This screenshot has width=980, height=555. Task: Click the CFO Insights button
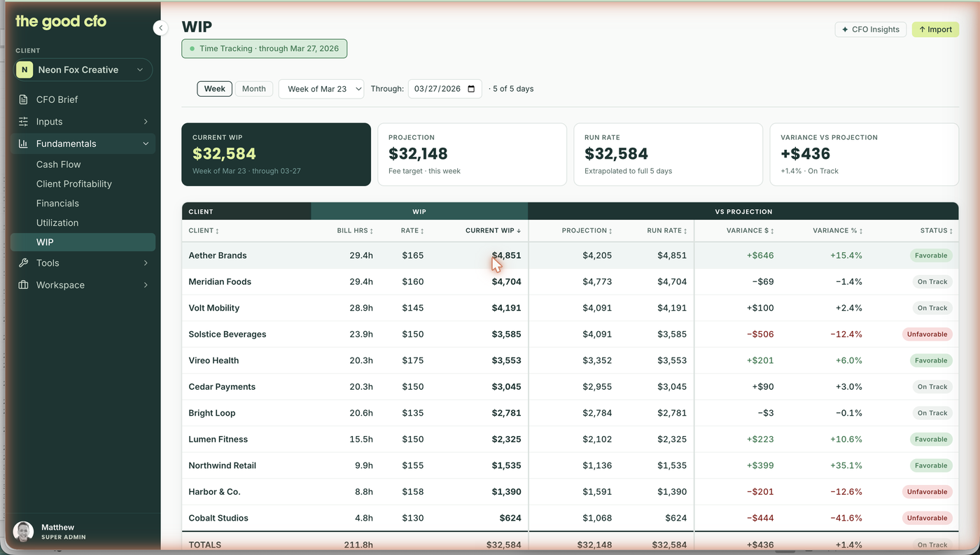tap(871, 29)
